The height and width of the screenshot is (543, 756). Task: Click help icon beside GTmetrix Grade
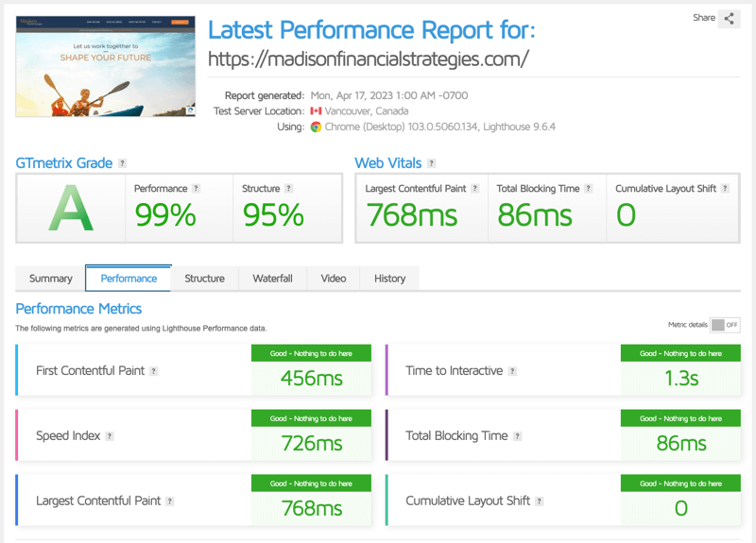[x=123, y=163]
